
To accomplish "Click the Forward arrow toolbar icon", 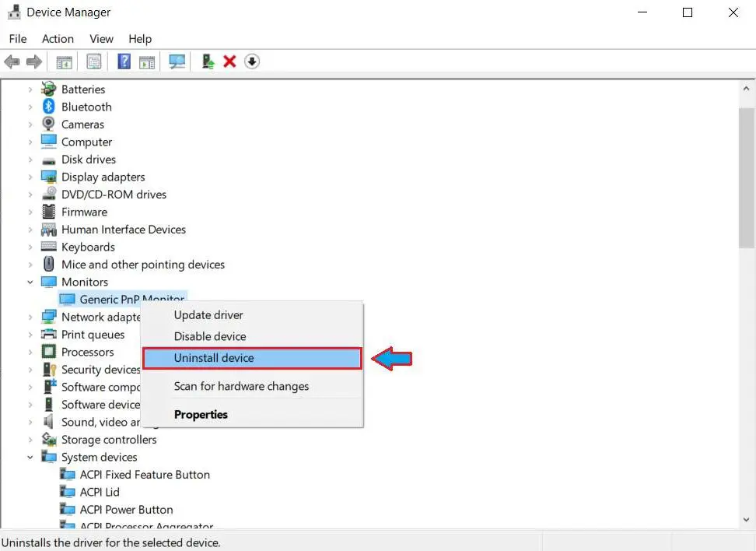I will (33, 61).
